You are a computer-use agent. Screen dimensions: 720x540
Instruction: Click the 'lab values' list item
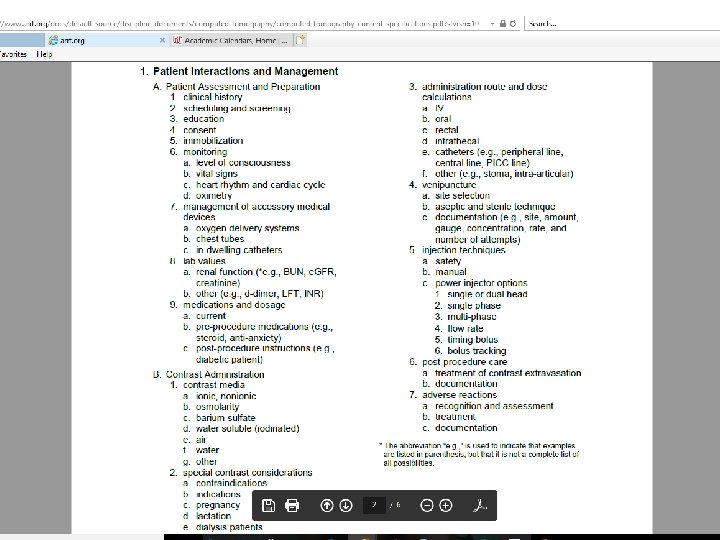pyautogui.click(x=204, y=261)
